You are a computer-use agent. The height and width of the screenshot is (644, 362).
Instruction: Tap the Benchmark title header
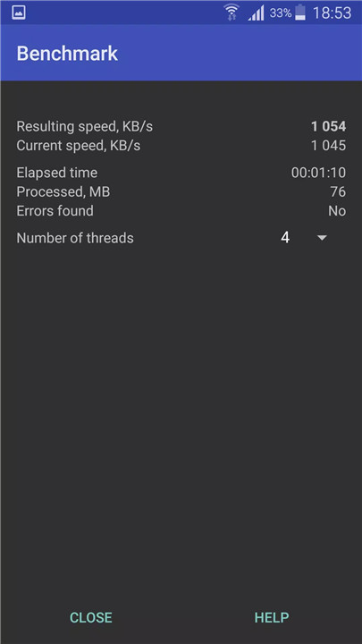pos(67,54)
